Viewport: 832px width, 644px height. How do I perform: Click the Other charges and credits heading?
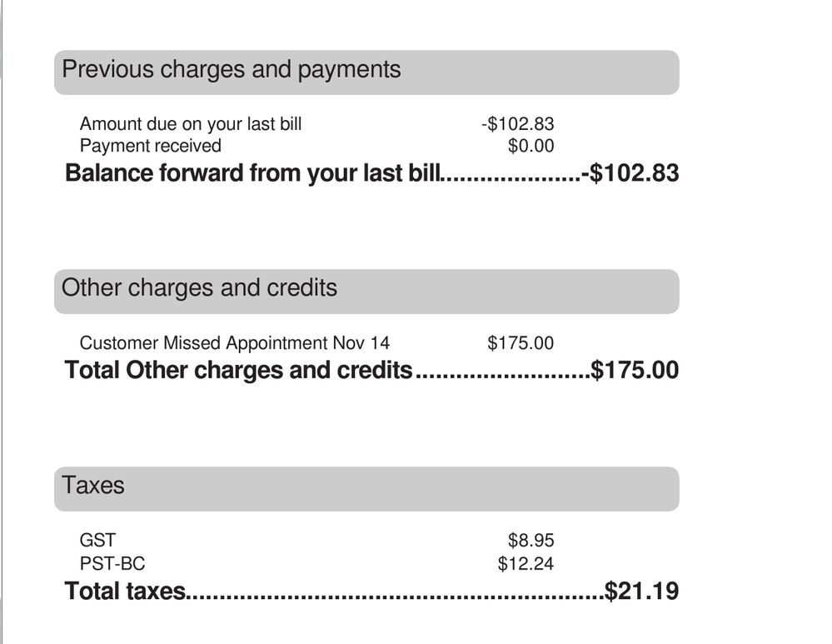200,288
